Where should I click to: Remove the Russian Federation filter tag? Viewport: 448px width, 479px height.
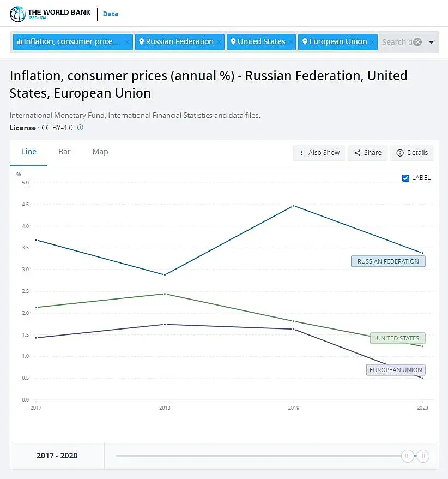[219, 42]
